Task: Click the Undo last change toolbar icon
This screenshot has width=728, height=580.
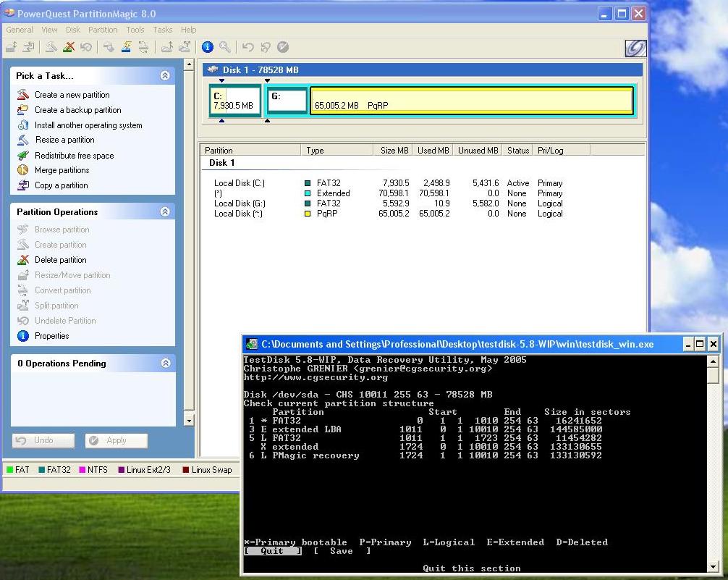Action: click(248, 47)
